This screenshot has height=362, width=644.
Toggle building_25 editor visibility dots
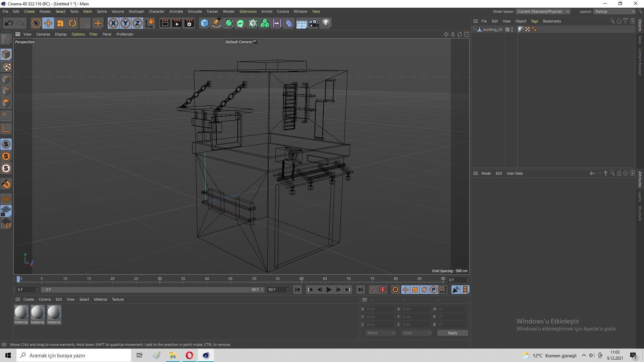(512, 29)
